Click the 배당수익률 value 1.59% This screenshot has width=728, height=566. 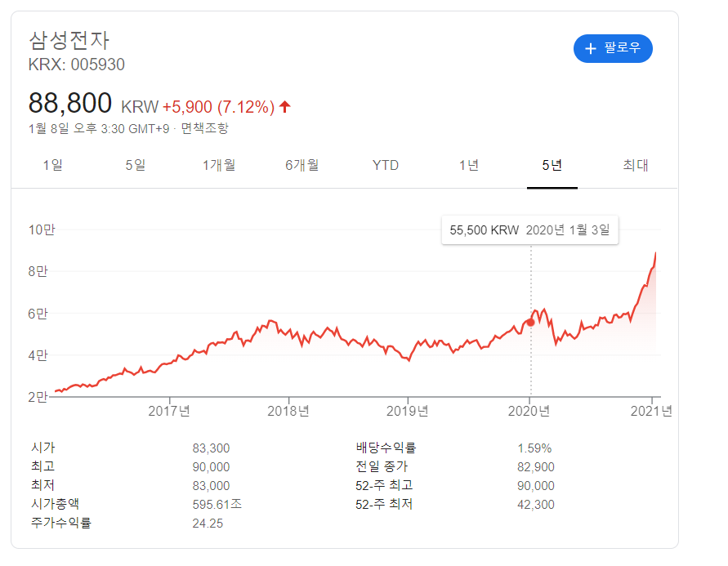534,448
